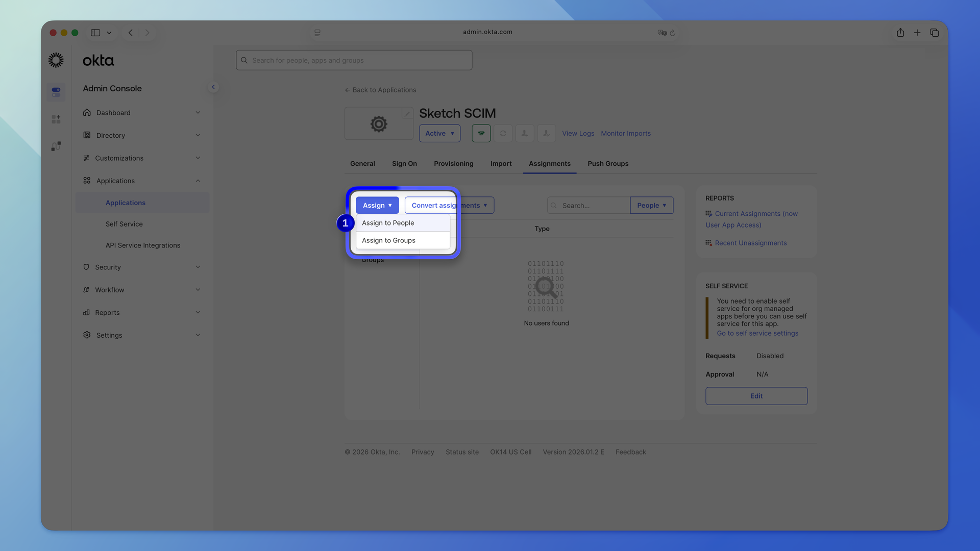Switch to the Push Groups tab
Image resolution: width=980 pixels, height=551 pixels.
608,164
